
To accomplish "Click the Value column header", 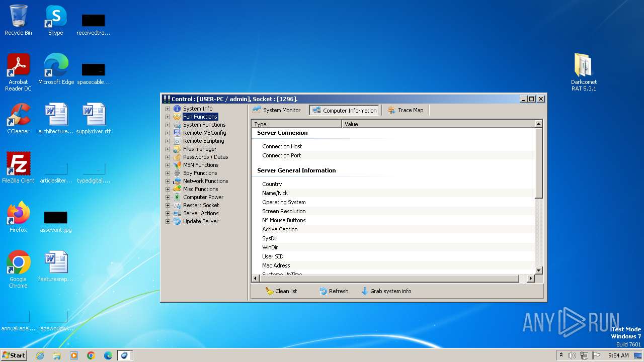I will [438, 124].
